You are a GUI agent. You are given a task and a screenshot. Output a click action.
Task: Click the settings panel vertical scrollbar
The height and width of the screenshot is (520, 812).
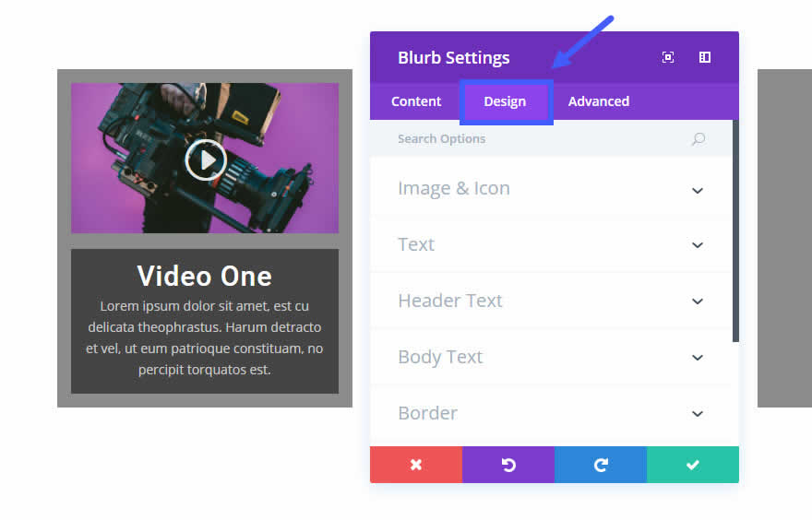(x=736, y=230)
